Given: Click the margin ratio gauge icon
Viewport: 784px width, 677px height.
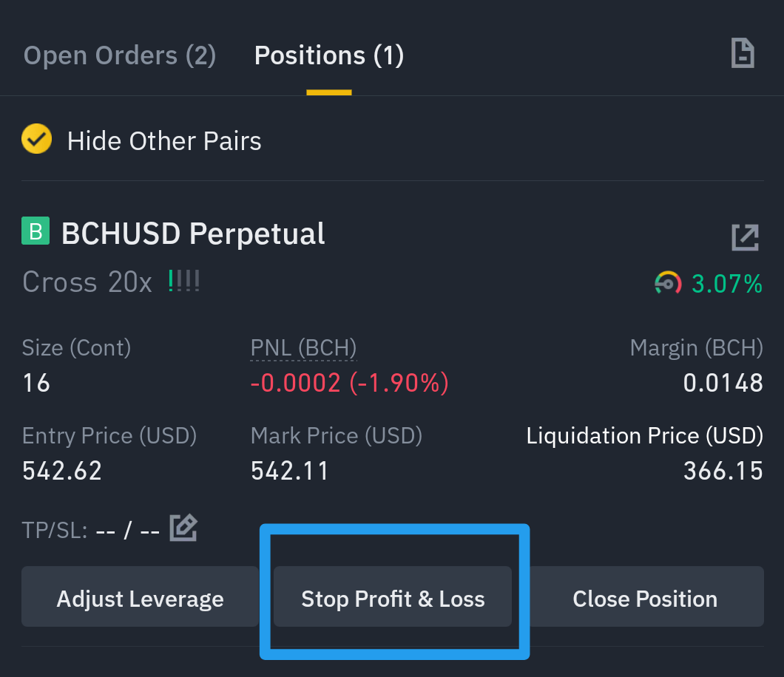Looking at the screenshot, I should 668,283.
